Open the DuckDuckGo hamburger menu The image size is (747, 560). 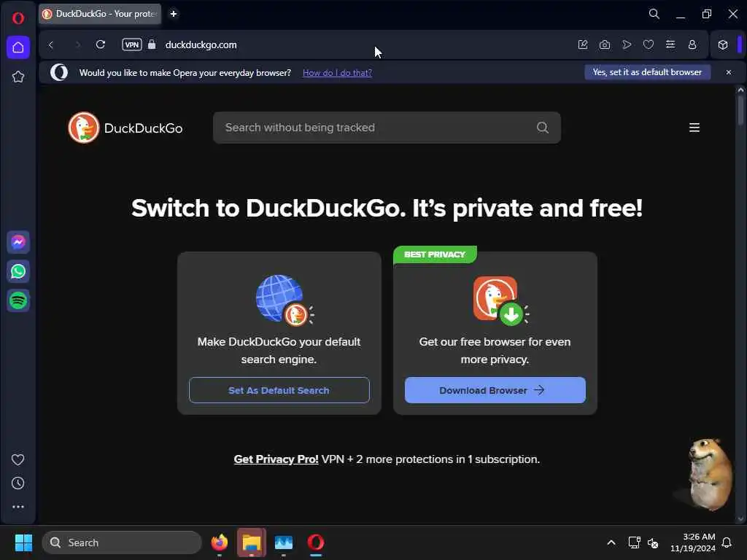click(x=694, y=128)
